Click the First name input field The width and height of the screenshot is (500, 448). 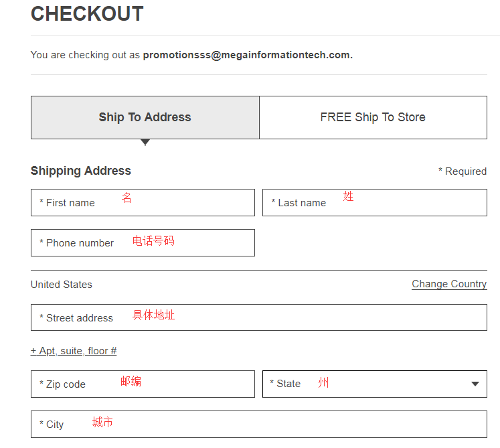coord(143,202)
